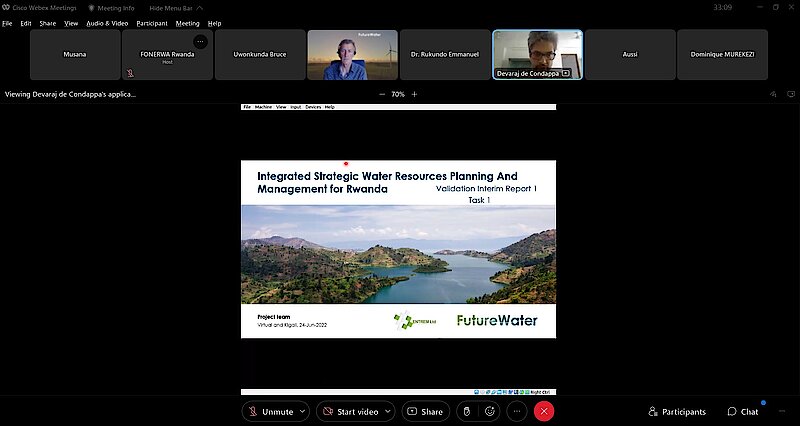The image size is (800, 426).
Task: Open the emoji reactions picker
Action: (490, 411)
